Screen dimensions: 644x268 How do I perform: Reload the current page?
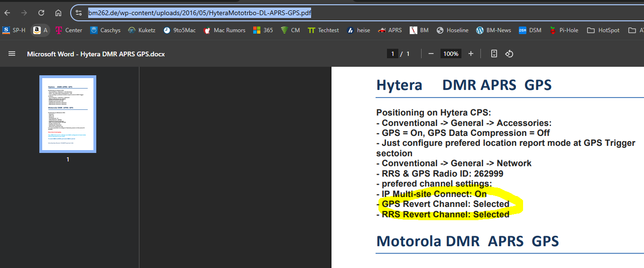pyautogui.click(x=41, y=13)
